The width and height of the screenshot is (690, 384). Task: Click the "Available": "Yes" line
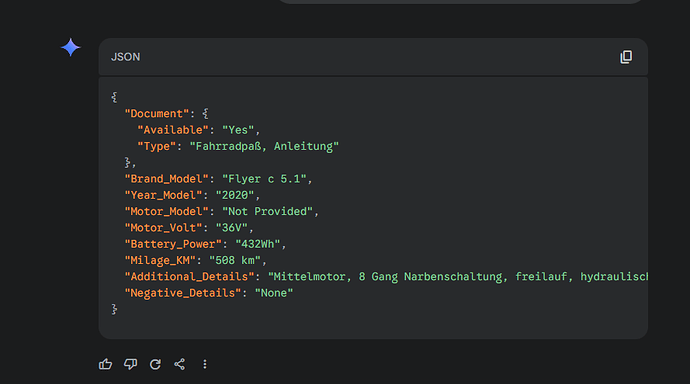point(199,130)
